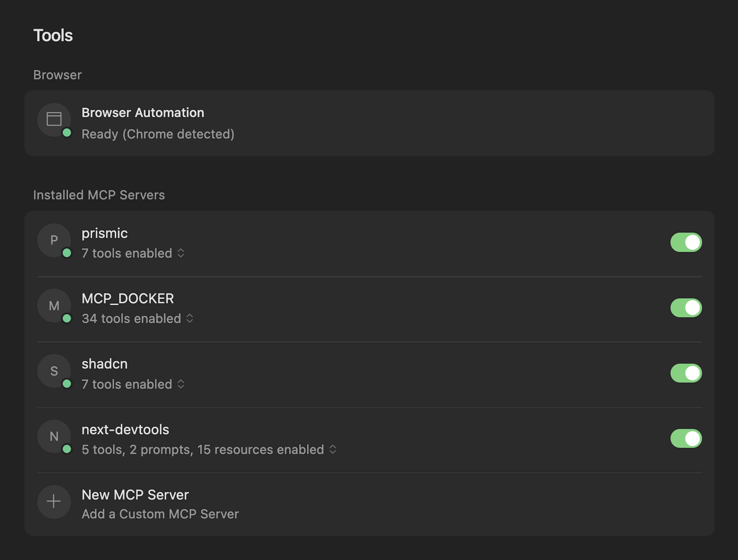Click the green status dot on prismic

pos(67,253)
